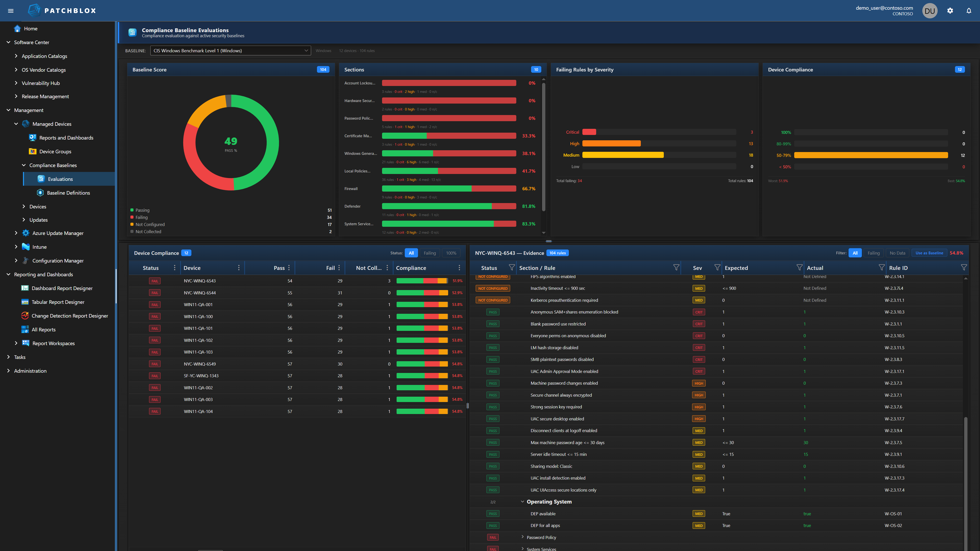This screenshot has width=980, height=551.
Task: Select the Azure Update Manager icon
Action: (25, 233)
